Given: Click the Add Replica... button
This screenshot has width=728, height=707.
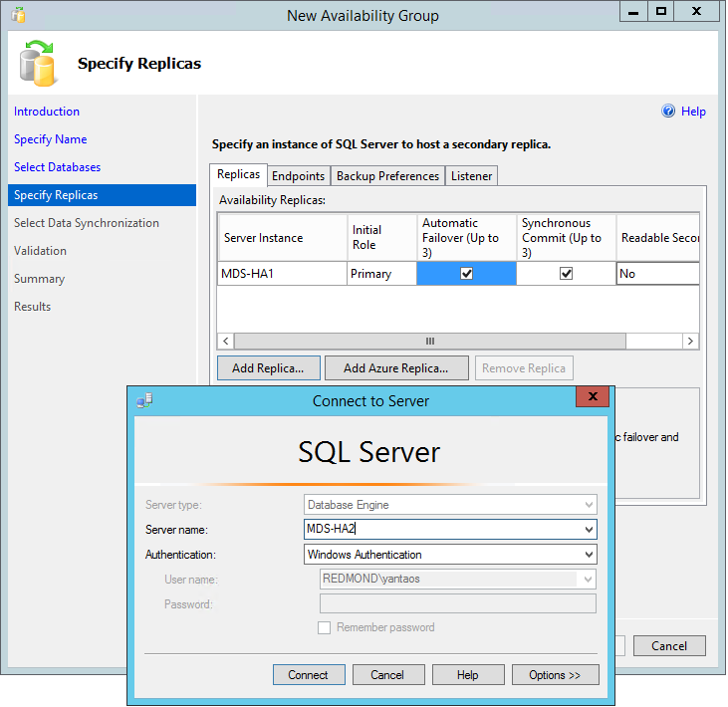Looking at the screenshot, I should tap(268, 368).
